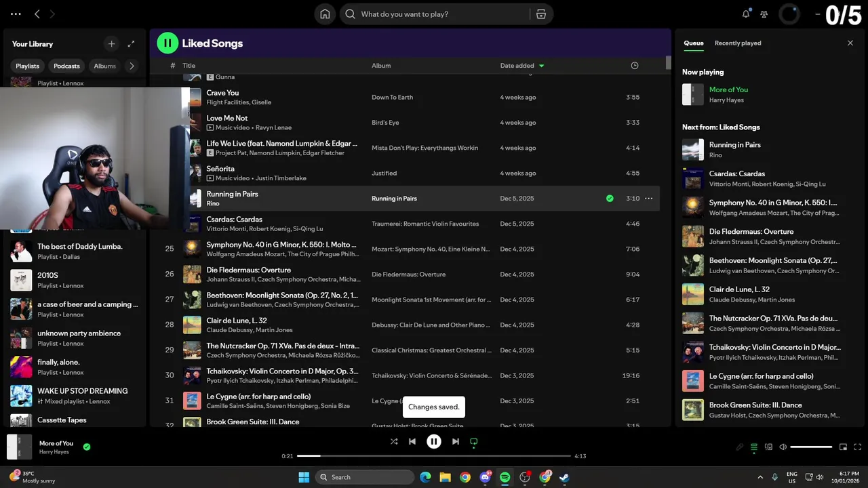Toggle the liked checkmark on Running in Pairs row
868x488 pixels.
(x=610, y=199)
